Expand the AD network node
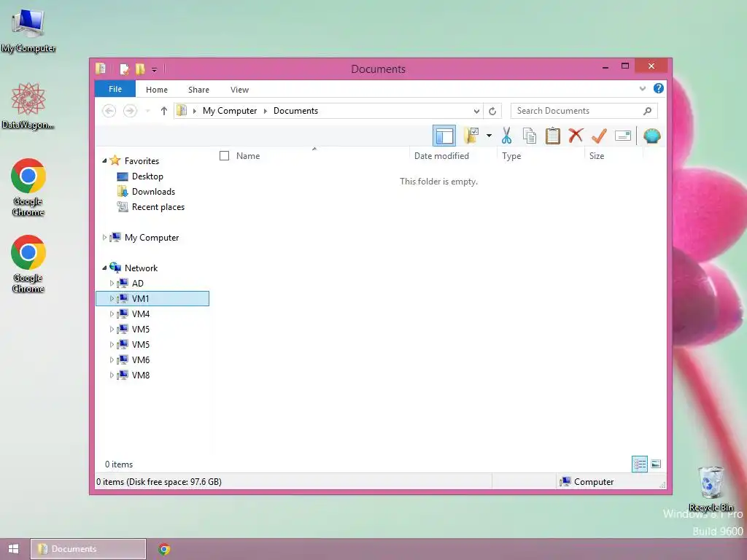The height and width of the screenshot is (560, 747). [112, 284]
